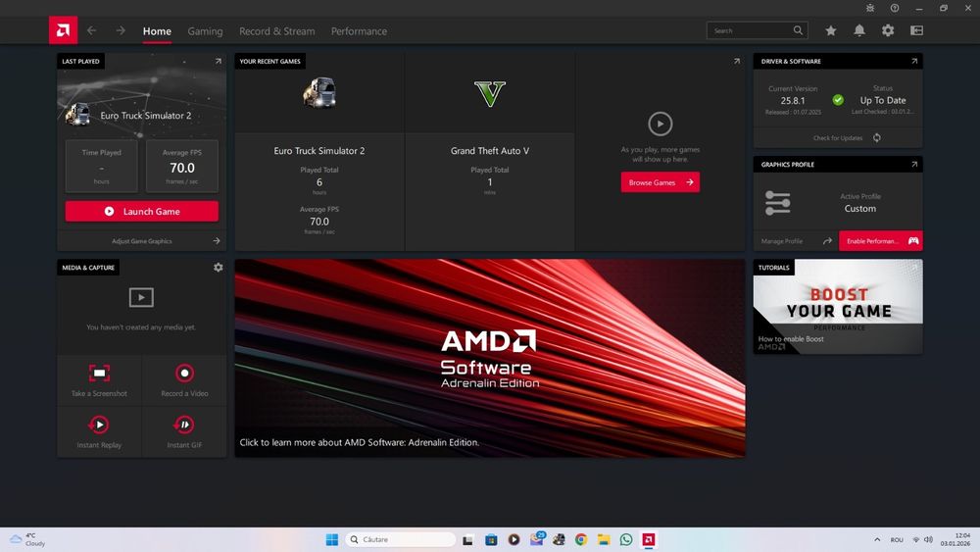Open WhatsApp from the taskbar
Screen dimensions: 980x552
pos(626,539)
